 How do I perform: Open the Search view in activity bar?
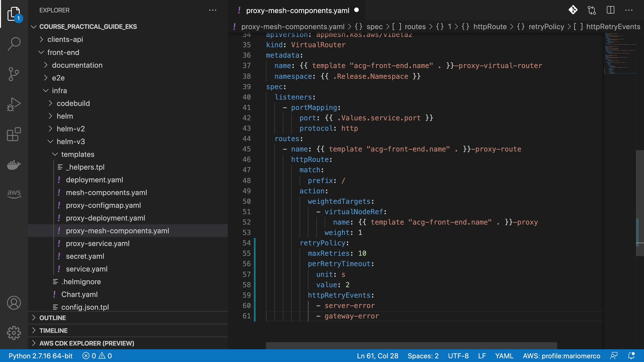click(x=14, y=44)
